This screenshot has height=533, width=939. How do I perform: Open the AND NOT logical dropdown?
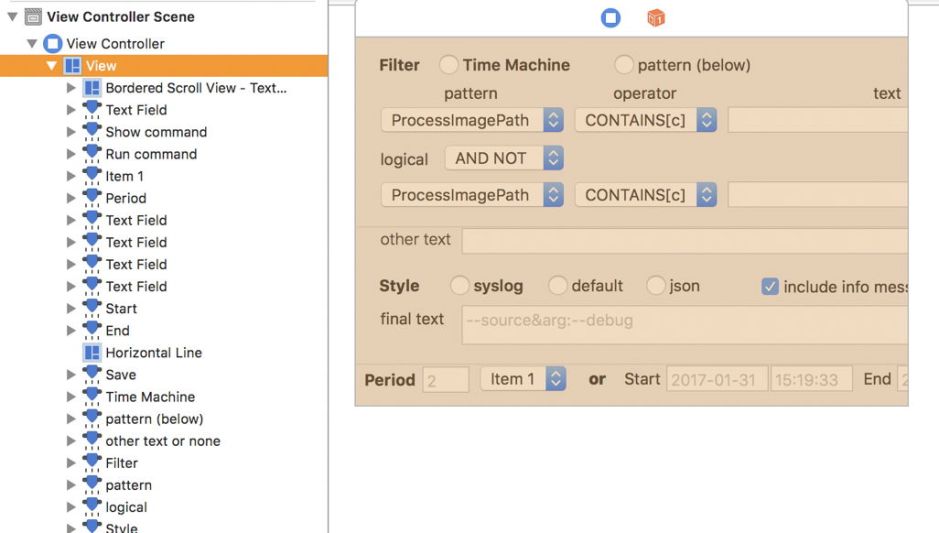click(505, 158)
